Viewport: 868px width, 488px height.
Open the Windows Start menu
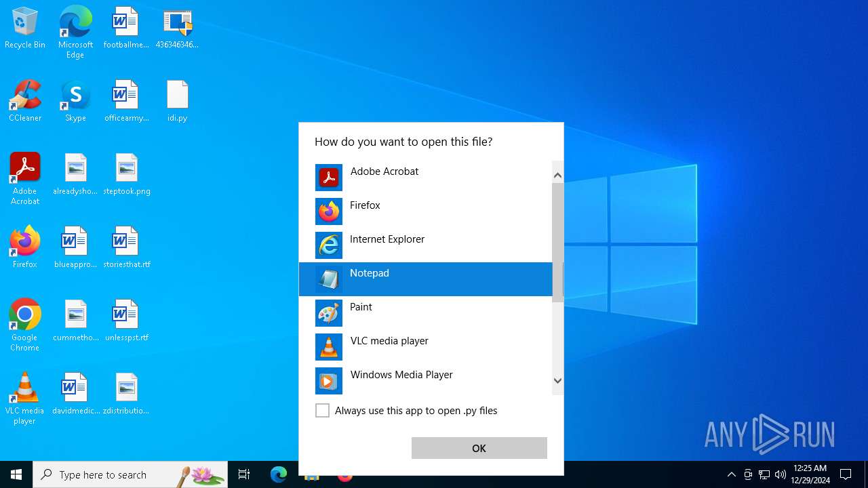click(16, 474)
